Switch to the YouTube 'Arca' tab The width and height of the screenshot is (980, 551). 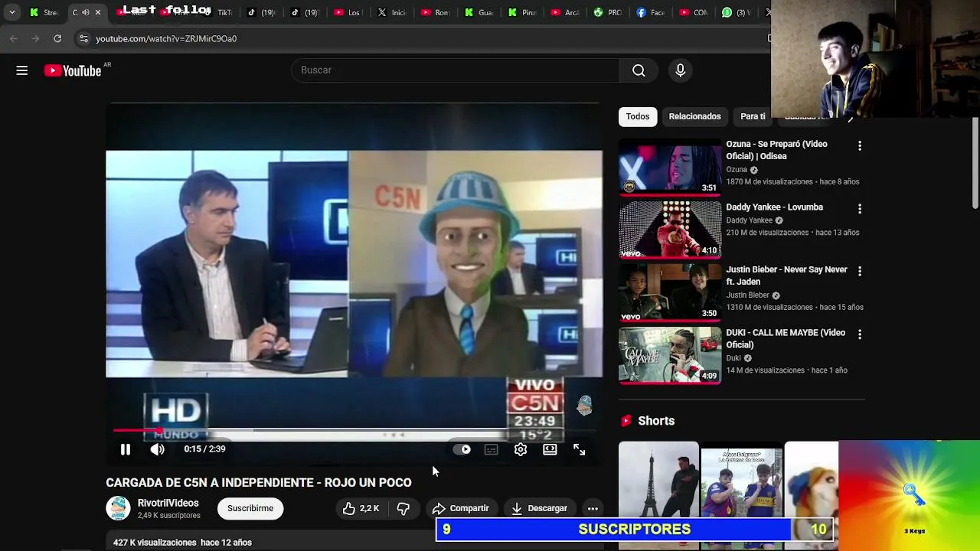566,12
